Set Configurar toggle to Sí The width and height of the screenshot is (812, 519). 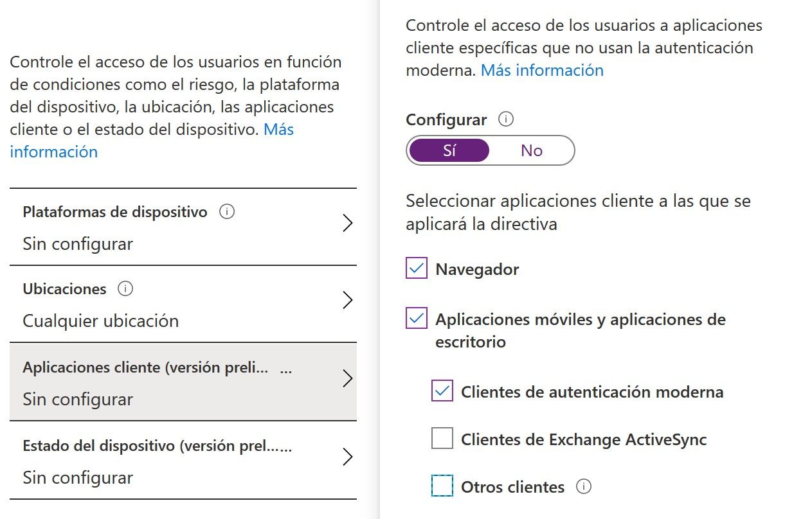click(449, 150)
